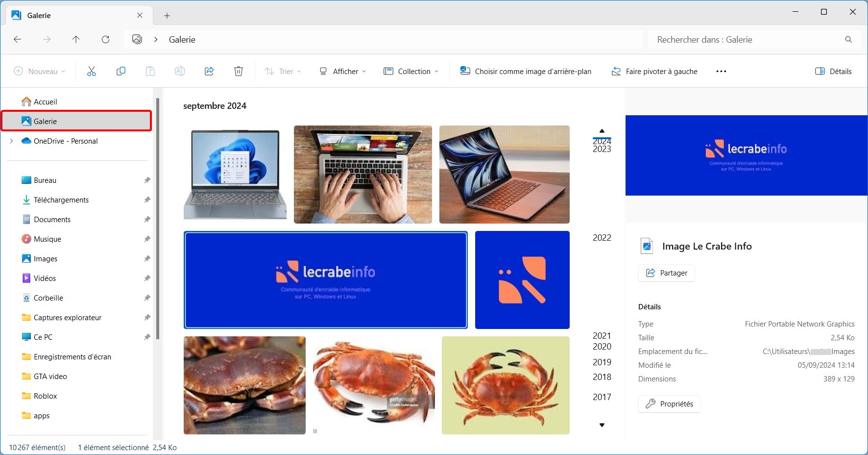This screenshot has width=868, height=455.
Task: Click the Copy icon in toolbar
Action: [121, 71]
